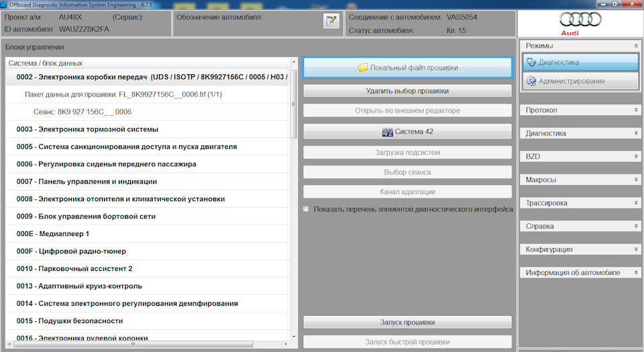Viewport: 644px width, 352px height.
Task: Click Запуск прошивки button
Action: point(407,322)
